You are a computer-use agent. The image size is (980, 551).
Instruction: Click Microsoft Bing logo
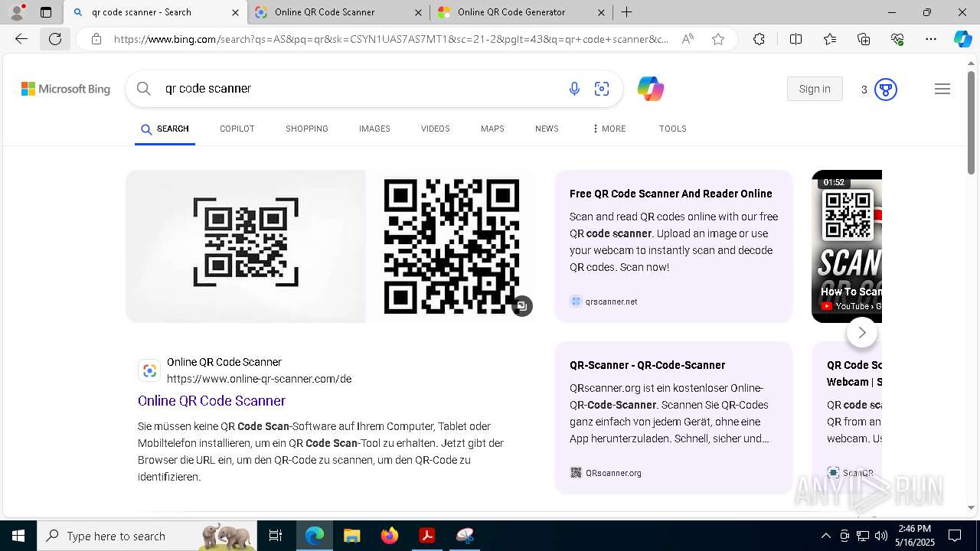click(x=66, y=89)
